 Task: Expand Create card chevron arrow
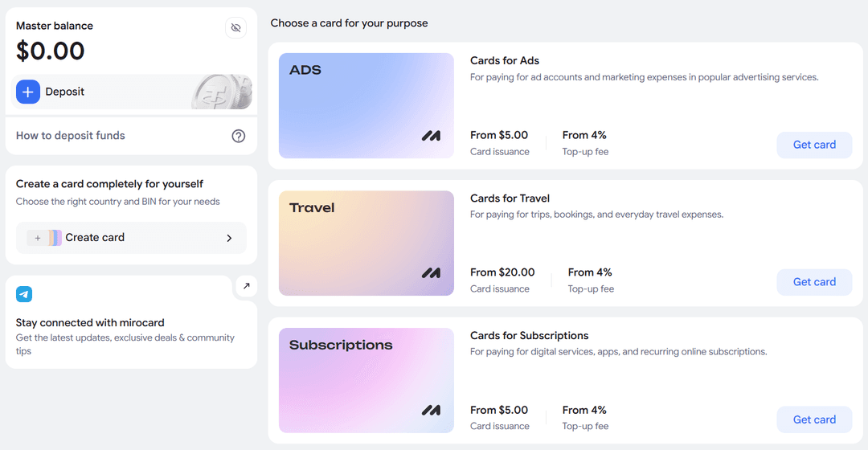[229, 238]
